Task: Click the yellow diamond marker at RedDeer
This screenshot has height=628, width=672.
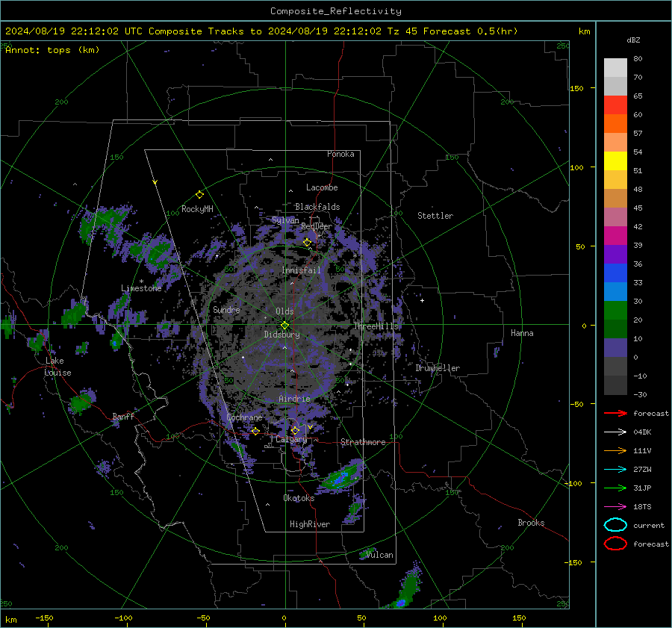Action: 307,243
